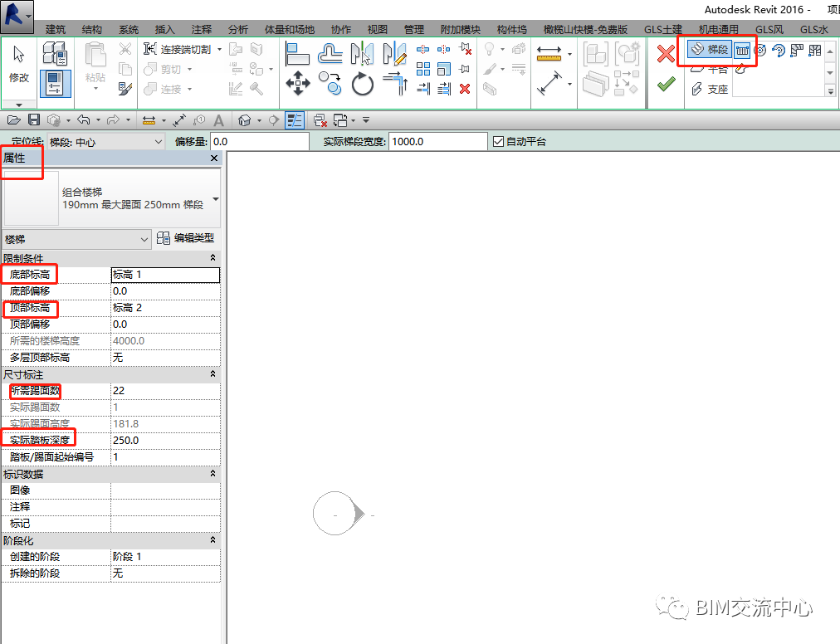The image size is (840, 644).
Task: Switch to the 视图 ribbon tab
Action: coord(377,30)
